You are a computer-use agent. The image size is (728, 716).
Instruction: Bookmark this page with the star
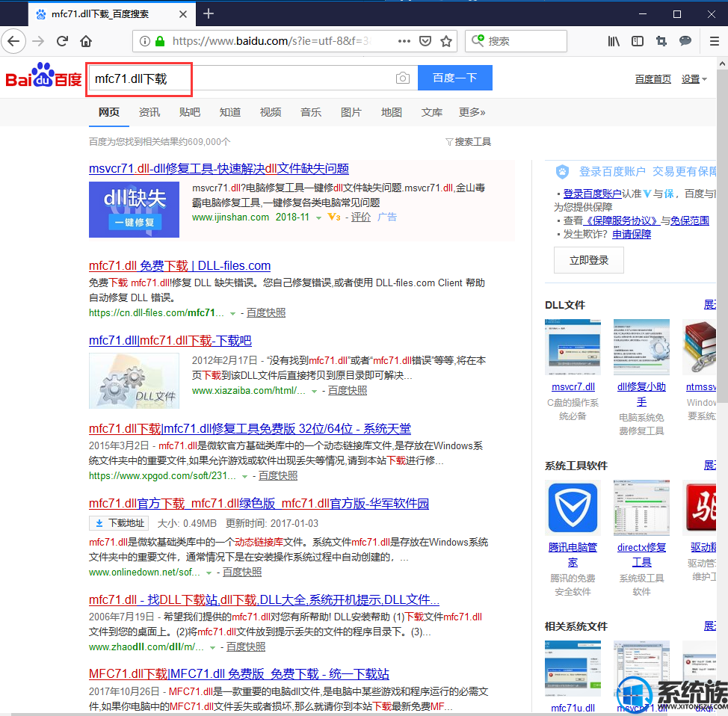[x=446, y=41]
